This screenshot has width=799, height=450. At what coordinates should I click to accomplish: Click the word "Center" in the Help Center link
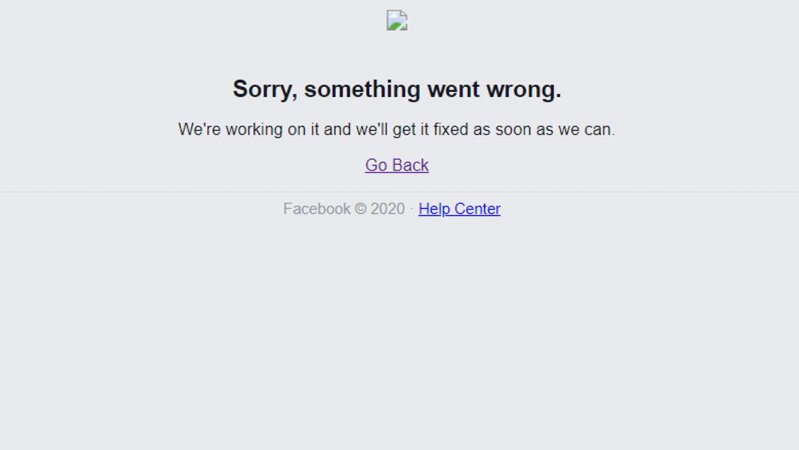[477, 209]
